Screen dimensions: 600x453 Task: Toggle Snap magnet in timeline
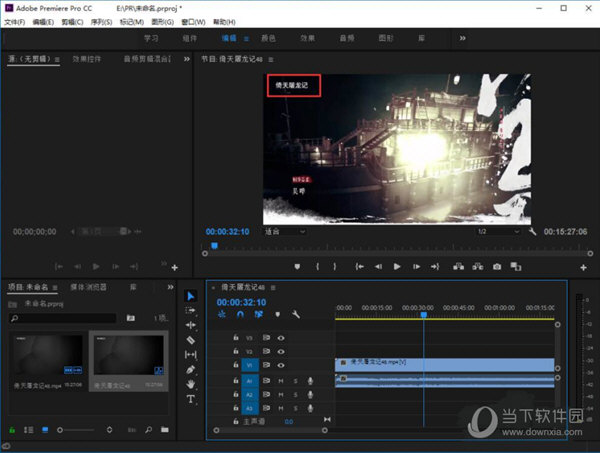pyautogui.click(x=240, y=314)
